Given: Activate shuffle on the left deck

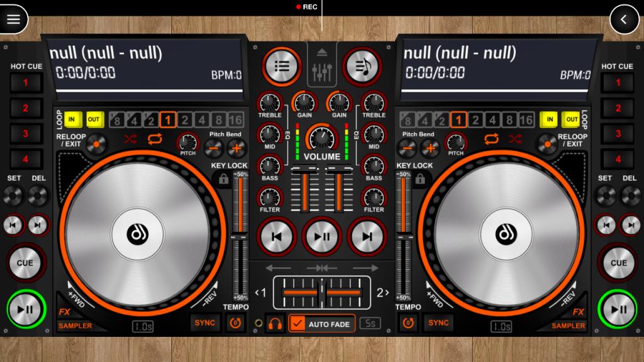Looking at the screenshot, I should (131, 140).
